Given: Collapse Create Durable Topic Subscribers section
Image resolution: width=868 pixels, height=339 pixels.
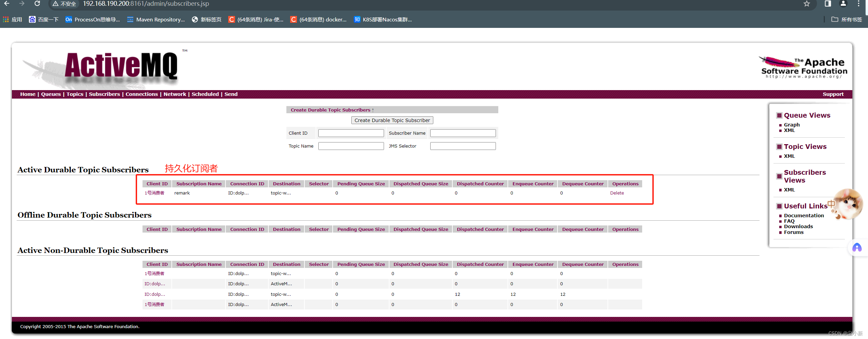Looking at the screenshot, I should (332, 110).
